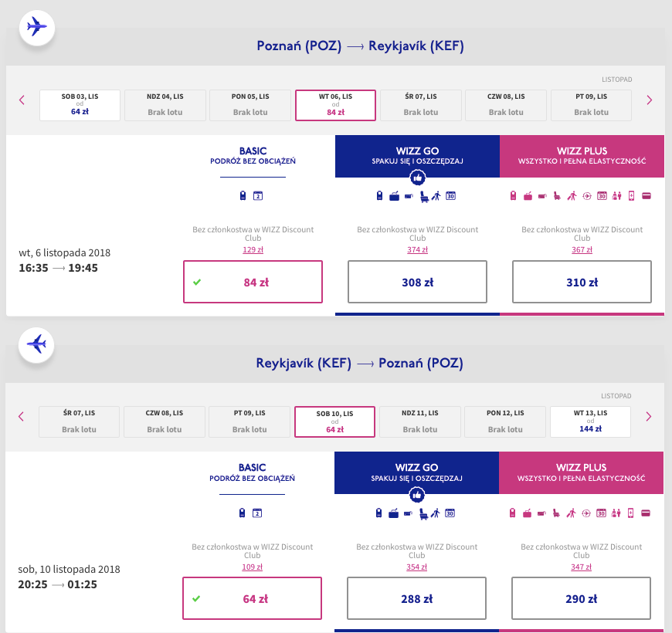The height and width of the screenshot is (633, 672).
Task: Select the 84 zł BASIC outbound fare
Action: click(x=253, y=282)
